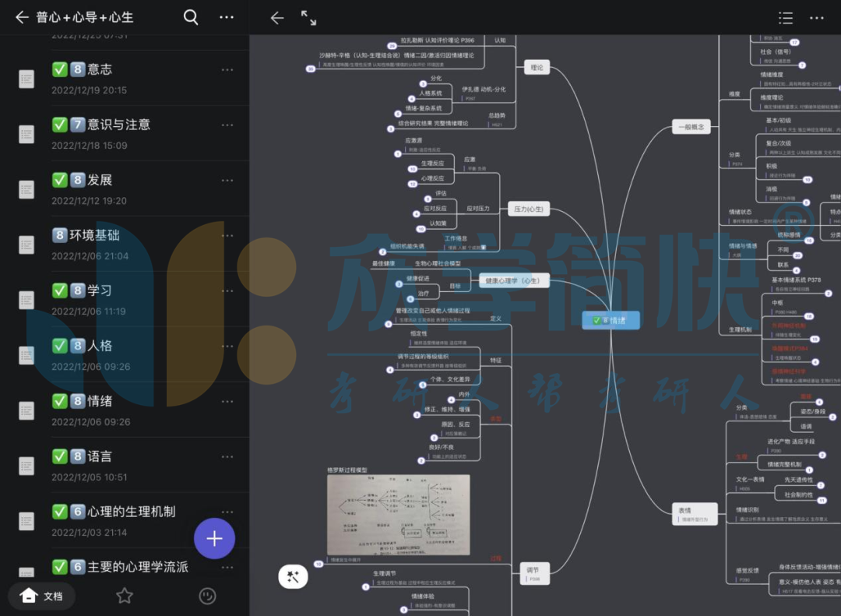Select the 理论 branch node
Screen dimensions: 841x616
pyautogui.click(x=537, y=68)
